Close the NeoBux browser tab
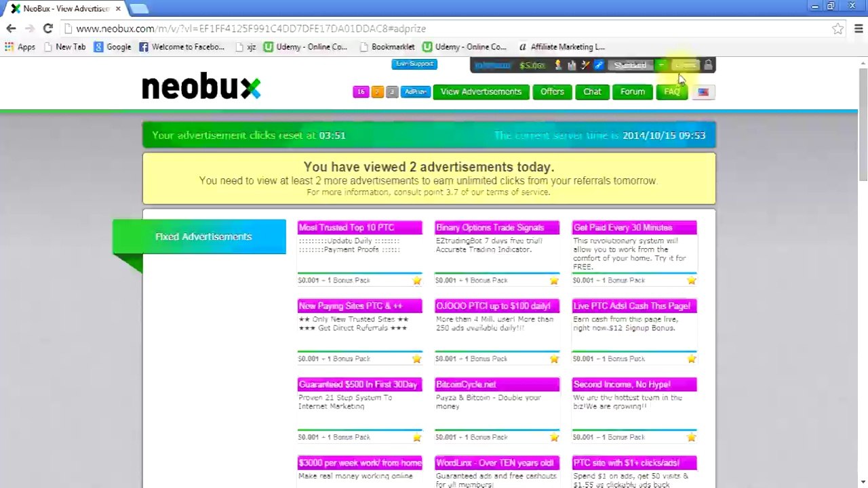868x488 pixels. (x=117, y=8)
